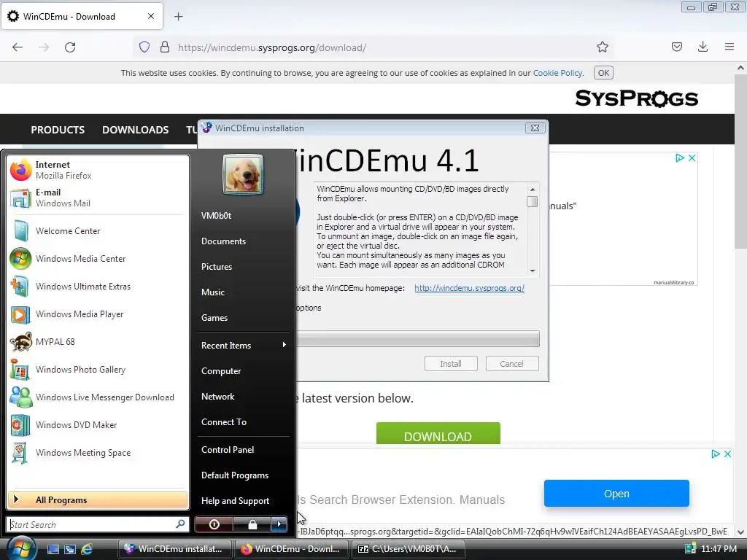This screenshot has width=747, height=560.
Task: Click the user account dog picture
Action: (242, 174)
